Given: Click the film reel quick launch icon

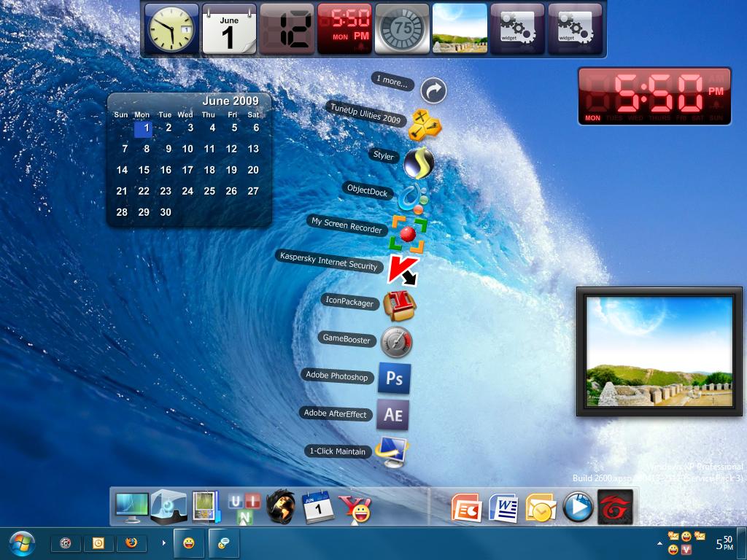Looking at the screenshot, I should (x=66, y=542).
